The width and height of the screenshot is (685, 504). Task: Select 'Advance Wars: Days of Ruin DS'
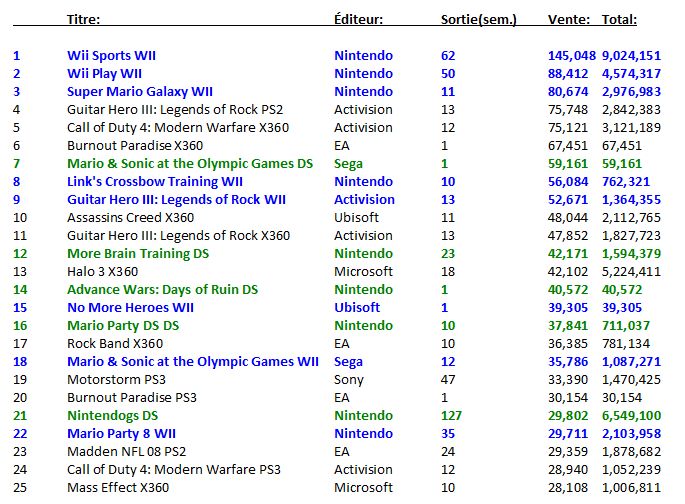[163, 290]
